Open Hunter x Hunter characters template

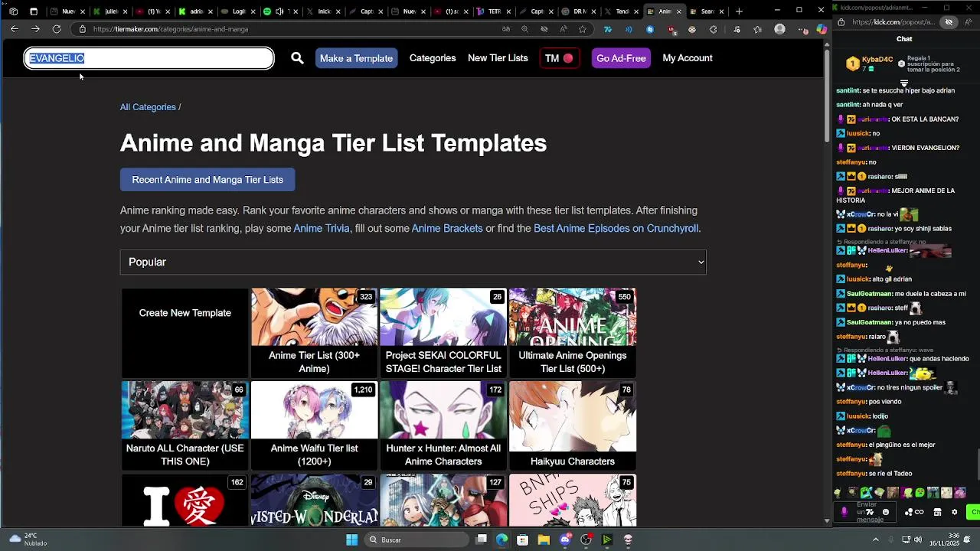[x=443, y=425]
